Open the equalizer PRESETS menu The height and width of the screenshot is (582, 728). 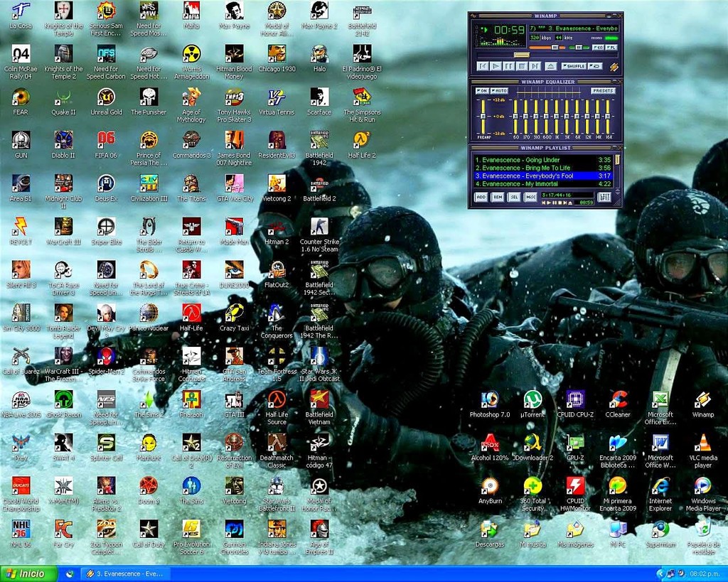coord(603,91)
